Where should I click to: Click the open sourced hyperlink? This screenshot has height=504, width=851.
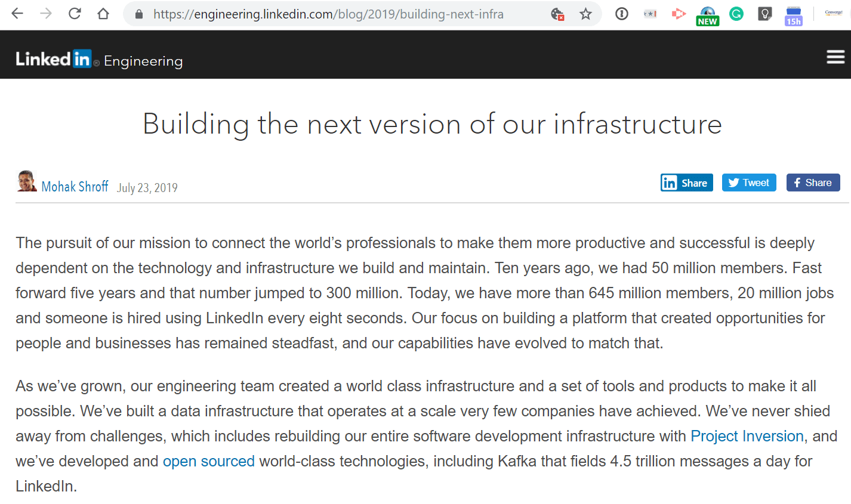(x=208, y=461)
